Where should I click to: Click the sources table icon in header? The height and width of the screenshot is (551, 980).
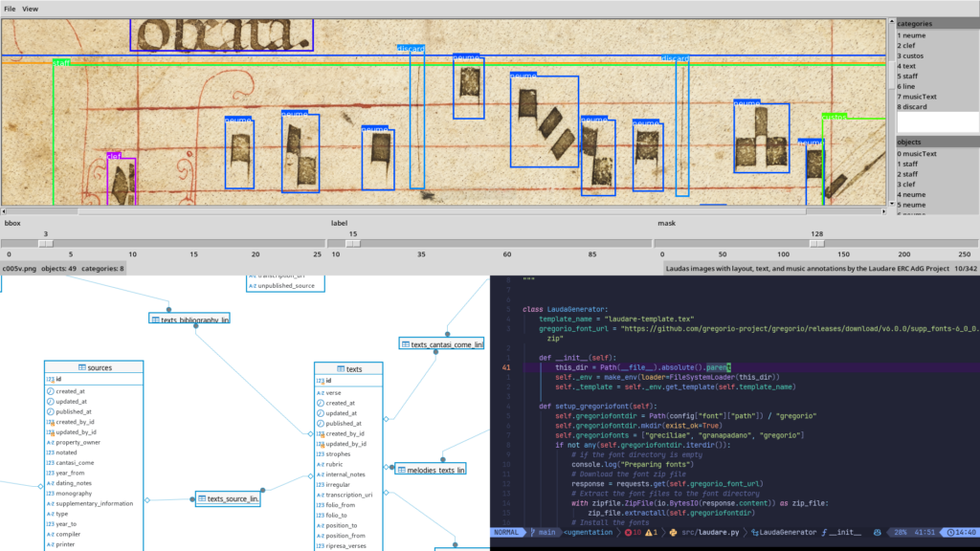[x=82, y=368]
